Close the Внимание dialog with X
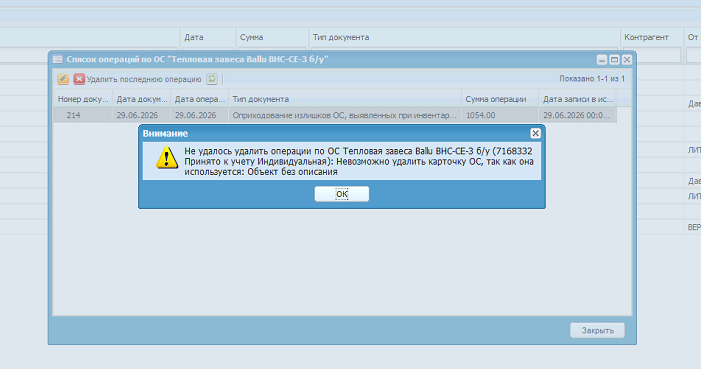701x369 pixels. click(535, 133)
